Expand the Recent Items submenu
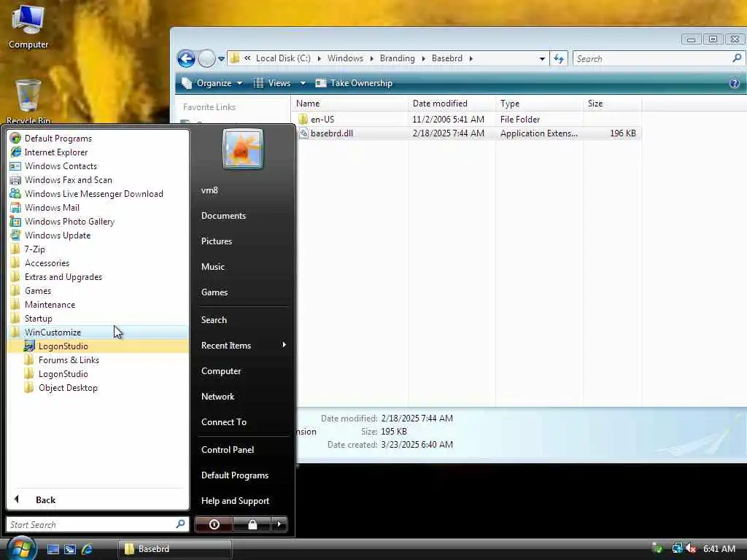This screenshot has width=747, height=560. coord(243,345)
